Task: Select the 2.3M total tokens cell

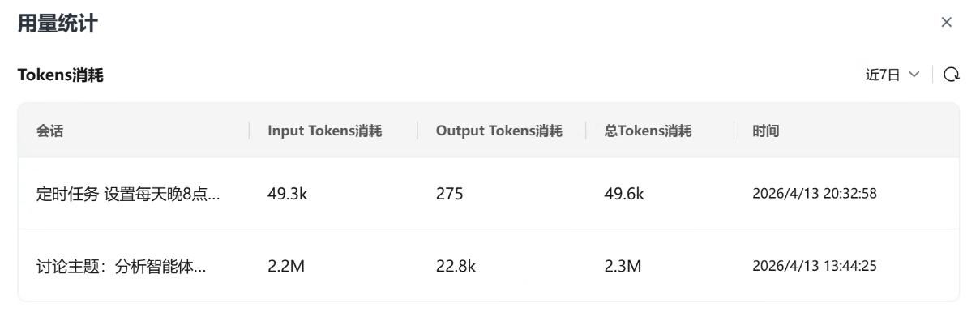Action: tap(623, 266)
